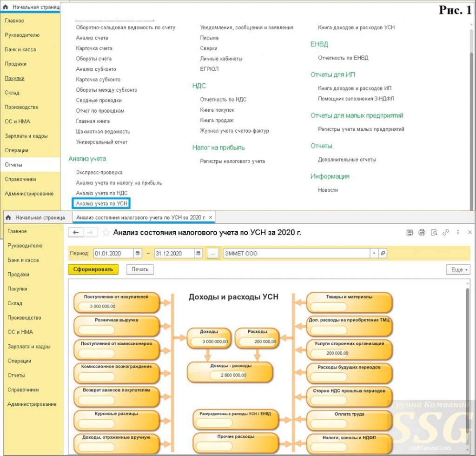Click Оплата труда block
This screenshot has height=456, width=476.
coord(350,420)
